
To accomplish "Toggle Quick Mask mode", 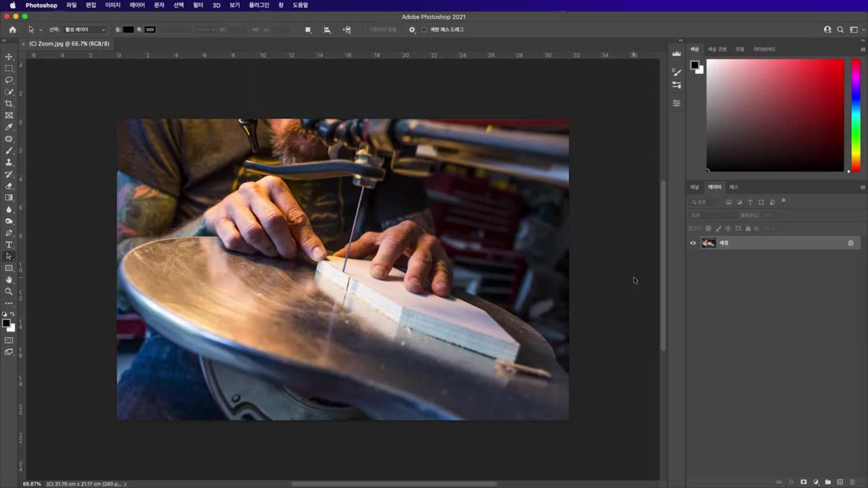I will (9, 340).
